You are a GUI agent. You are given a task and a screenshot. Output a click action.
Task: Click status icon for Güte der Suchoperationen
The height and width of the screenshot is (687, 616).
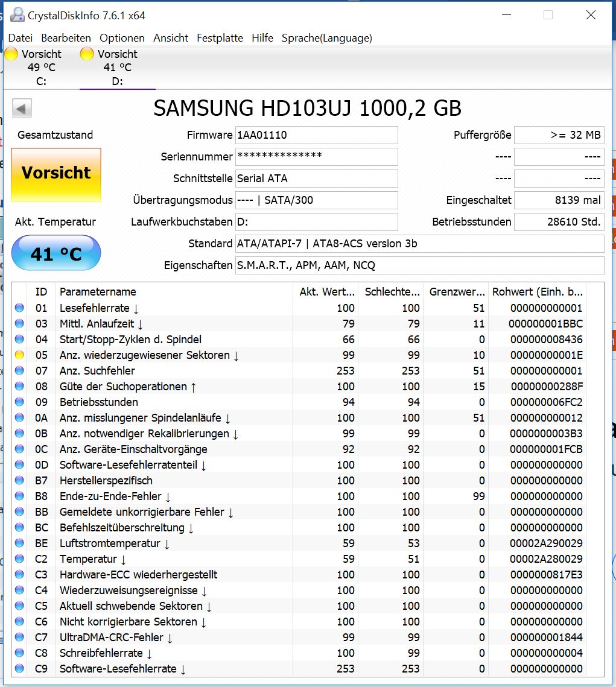pyautogui.click(x=19, y=386)
